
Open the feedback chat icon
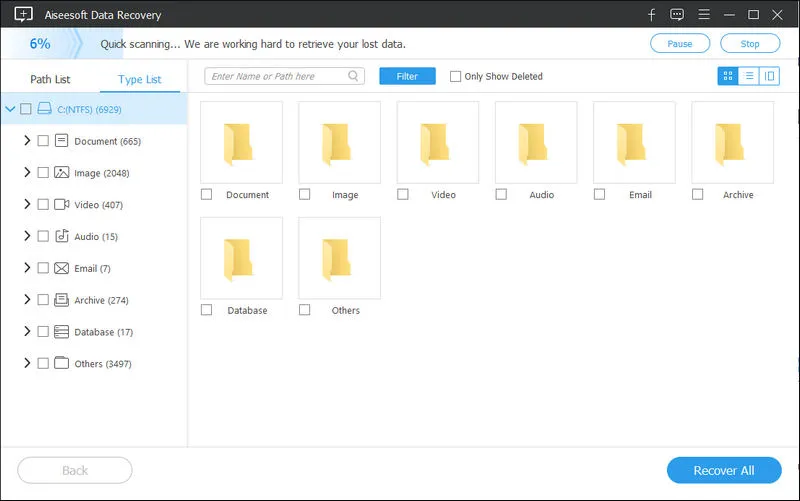tap(677, 14)
